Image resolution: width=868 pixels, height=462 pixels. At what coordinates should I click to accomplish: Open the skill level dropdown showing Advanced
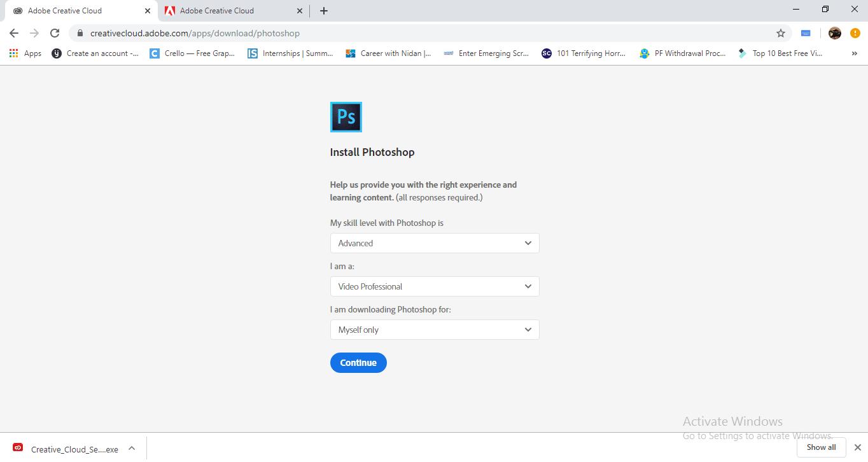click(x=435, y=243)
